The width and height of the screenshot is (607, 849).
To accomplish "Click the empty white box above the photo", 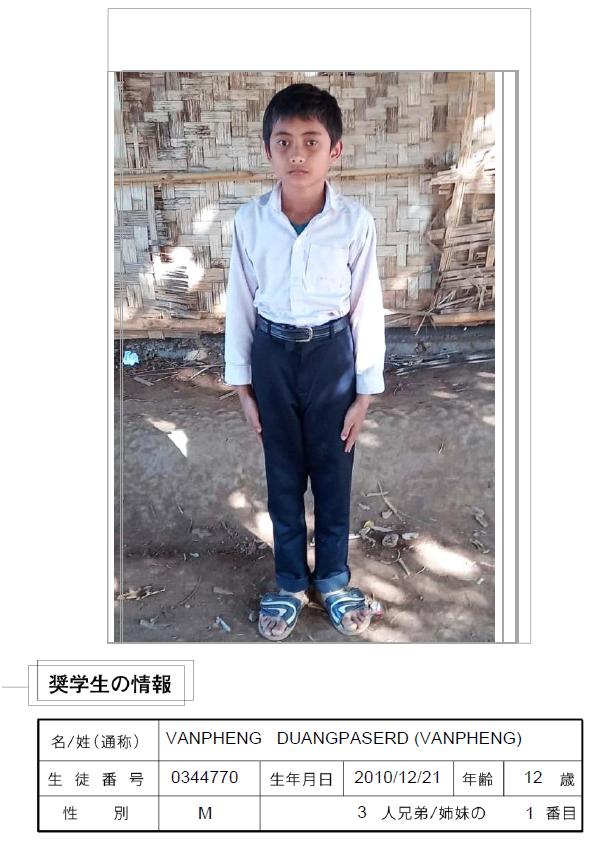I will click(x=319, y=40).
